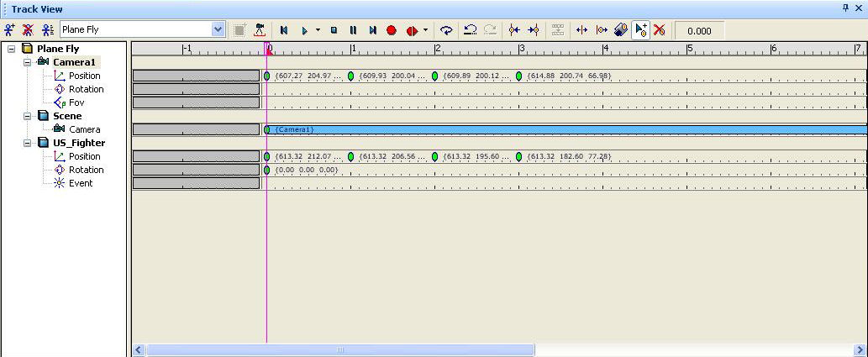
Task: Select the Fov track
Action: [76, 102]
